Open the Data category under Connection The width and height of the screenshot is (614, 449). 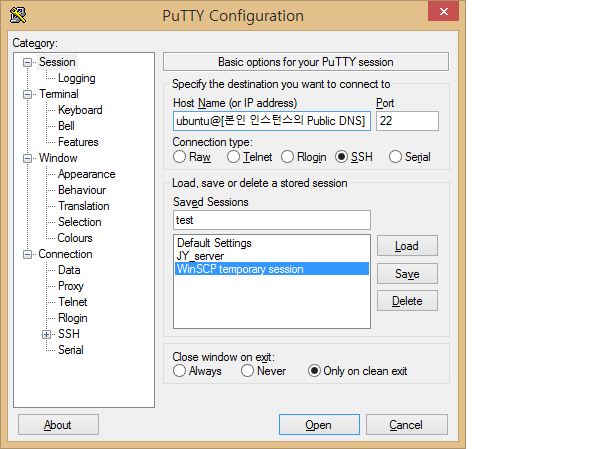click(69, 270)
